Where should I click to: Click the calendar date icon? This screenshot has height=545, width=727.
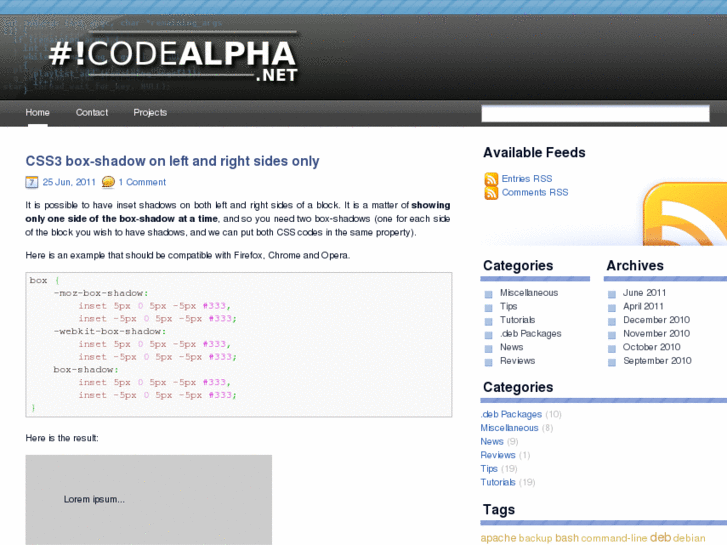click(x=32, y=182)
